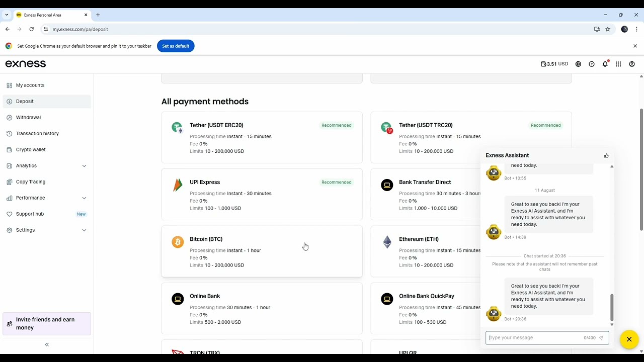
Task: Open Copy Trading in the sidebar
Action: (x=47, y=182)
